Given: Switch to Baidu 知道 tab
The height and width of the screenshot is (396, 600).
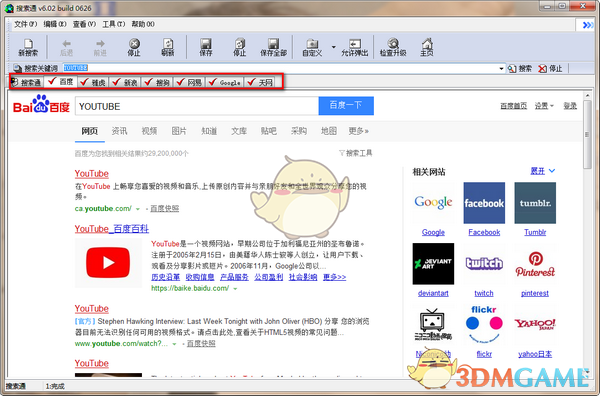Looking at the screenshot, I should pyautogui.click(x=209, y=131).
